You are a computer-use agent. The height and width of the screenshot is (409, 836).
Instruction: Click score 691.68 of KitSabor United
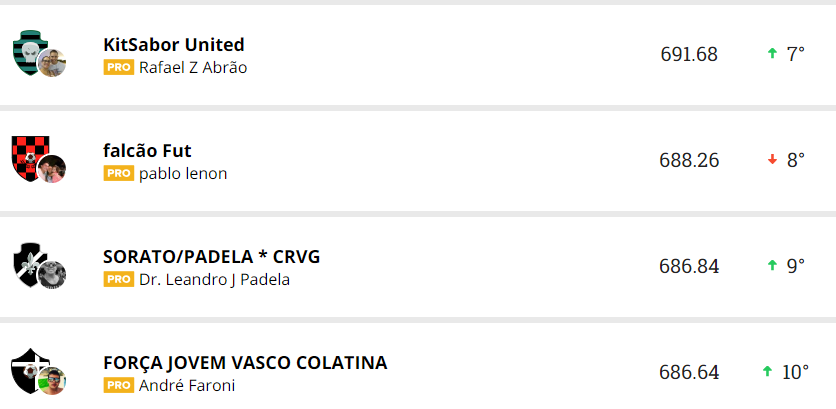click(689, 54)
